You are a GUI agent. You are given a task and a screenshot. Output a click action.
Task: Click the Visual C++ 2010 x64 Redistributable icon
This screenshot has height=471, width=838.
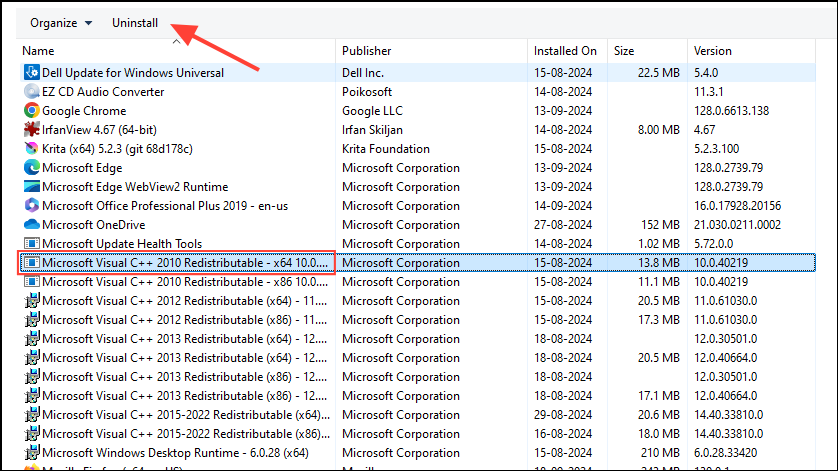point(32,262)
